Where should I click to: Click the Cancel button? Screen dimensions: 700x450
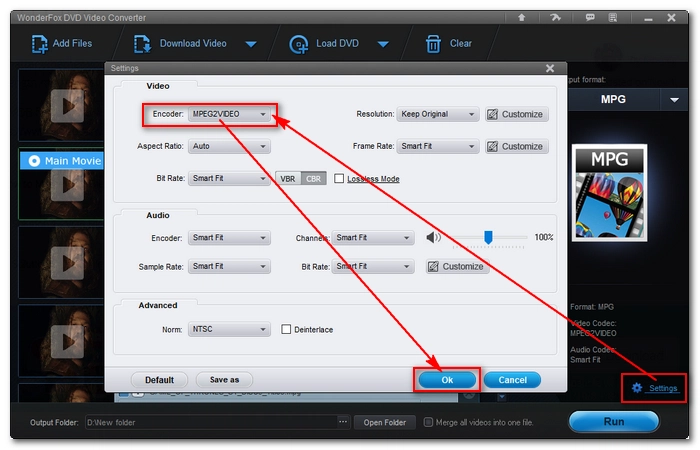tap(512, 380)
